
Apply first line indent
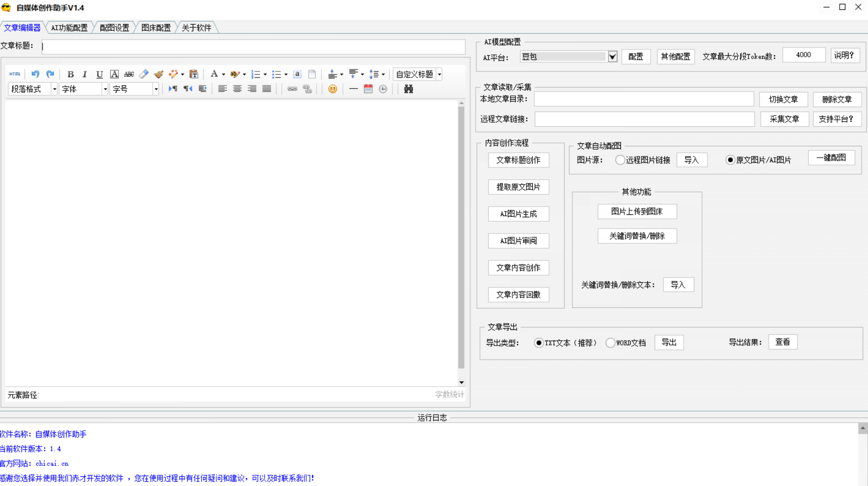point(202,89)
